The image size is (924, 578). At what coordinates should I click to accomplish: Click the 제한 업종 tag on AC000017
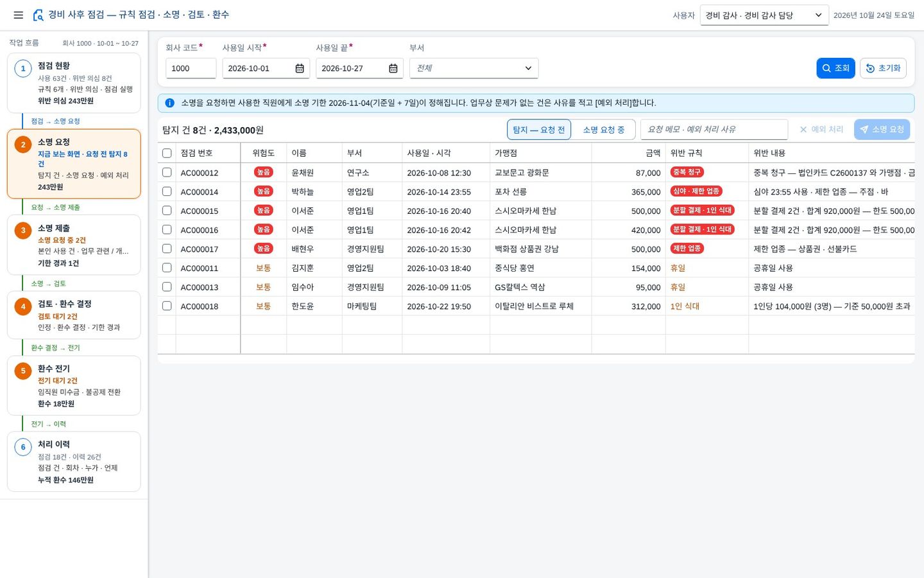[687, 249]
